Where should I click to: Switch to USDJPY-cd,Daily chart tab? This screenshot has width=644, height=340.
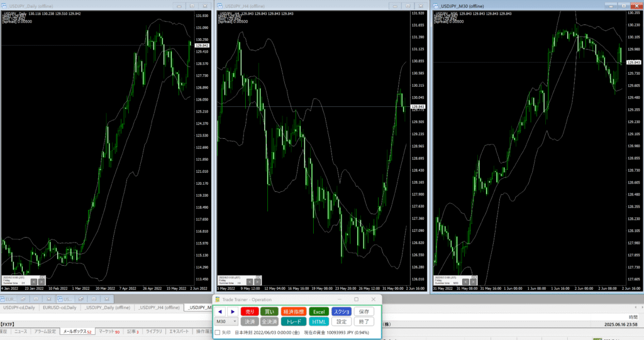pyautogui.click(x=19, y=307)
